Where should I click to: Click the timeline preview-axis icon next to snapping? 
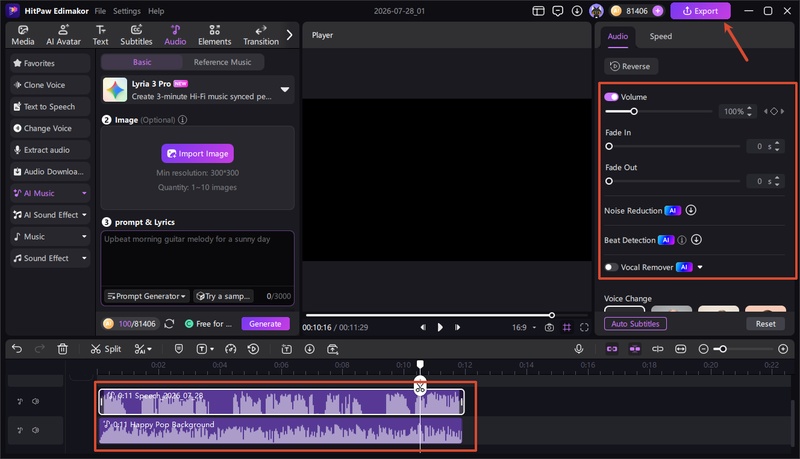[658, 349]
